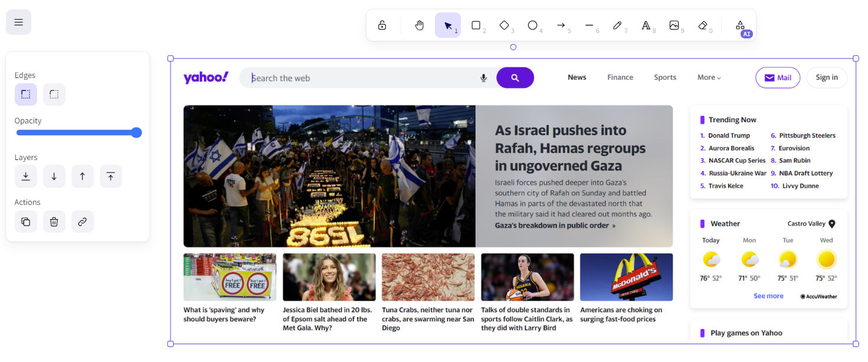Open the Israel Rafah headline story
The height and width of the screenshot is (362, 868).
[571, 148]
